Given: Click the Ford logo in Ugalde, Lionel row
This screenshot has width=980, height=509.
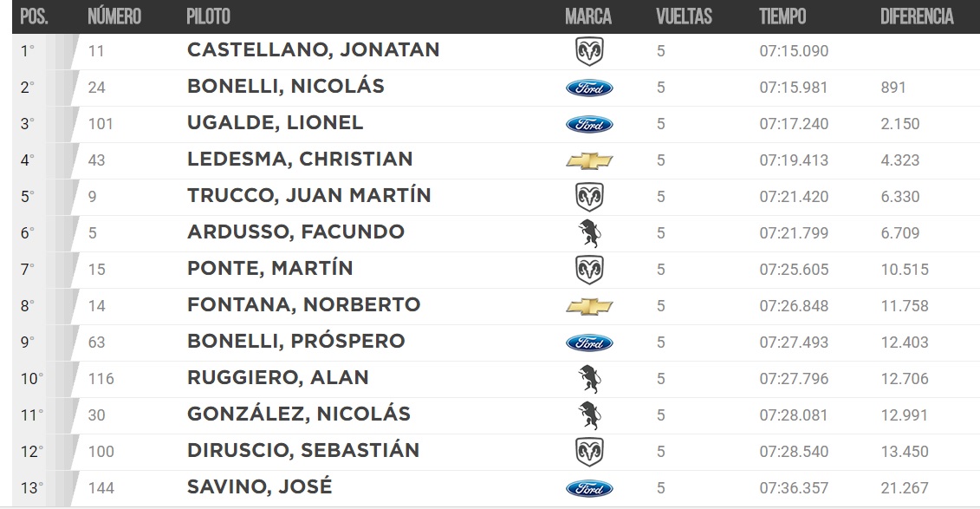Looking at the screenshot, I should coord(589,125).
